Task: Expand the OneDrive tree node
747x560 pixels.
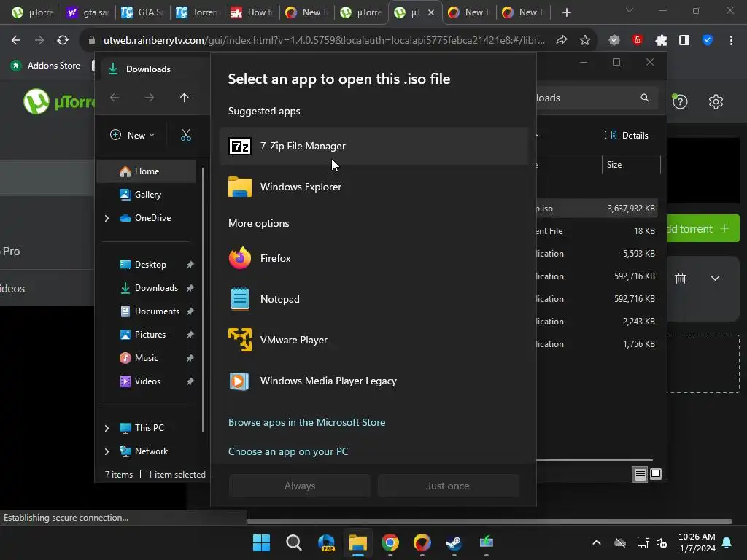Action: [107, 218]
